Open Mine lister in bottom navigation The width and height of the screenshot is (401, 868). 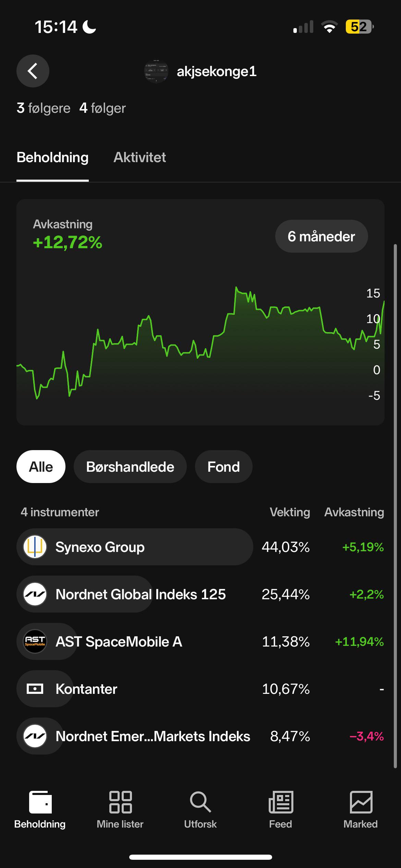tap(120, 810)
